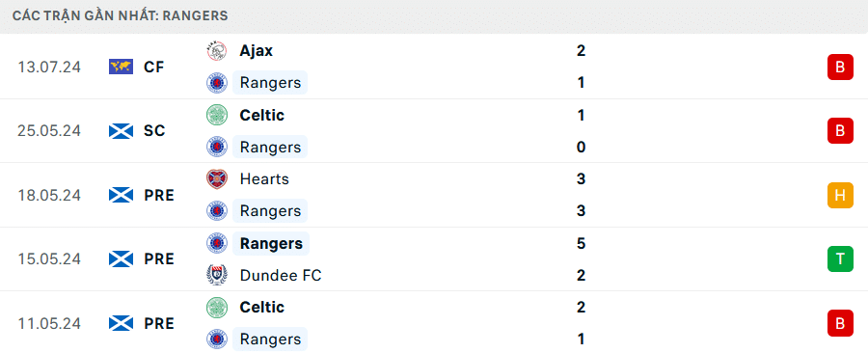Click the Dundee FC crest icon
Screen dimensions: 868x353
tap(216, 275)
